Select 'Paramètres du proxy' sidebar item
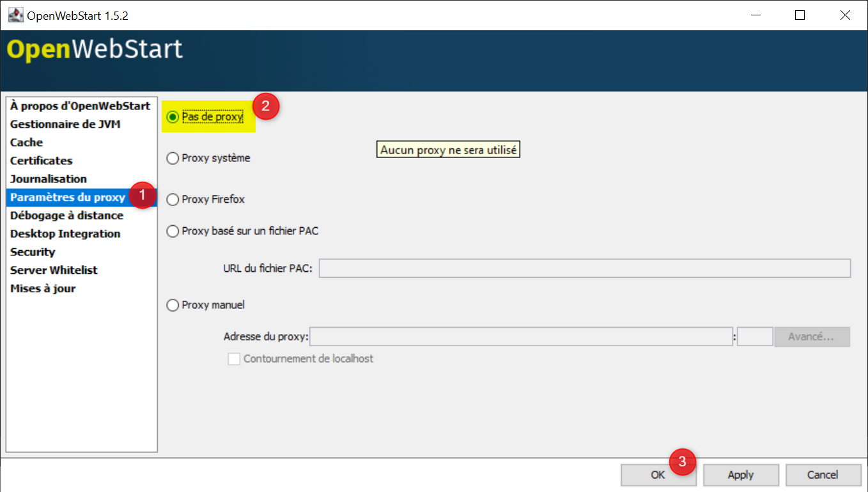Screen dimensions: 868x492 point(68,197)
